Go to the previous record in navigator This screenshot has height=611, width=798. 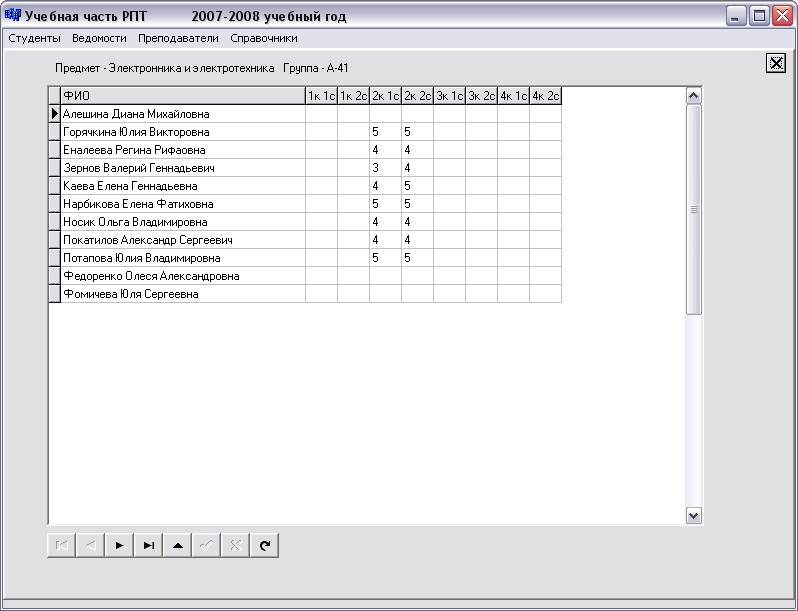click(90, 545)
